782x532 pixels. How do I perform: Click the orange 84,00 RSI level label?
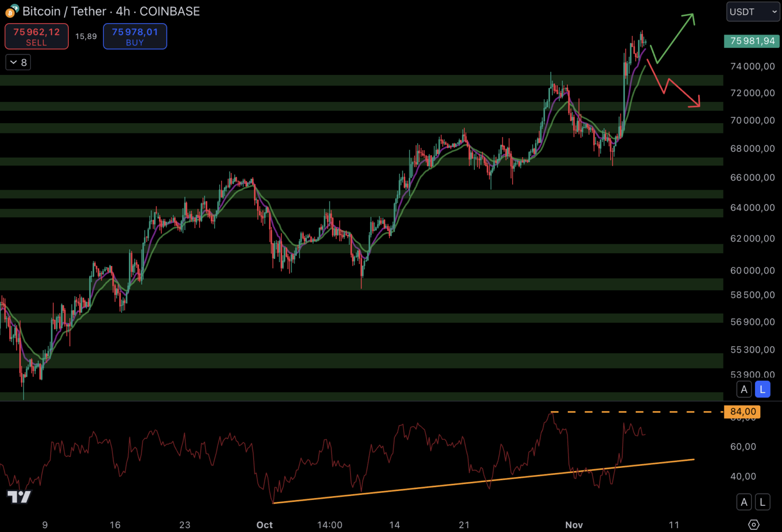coord(743,411)
